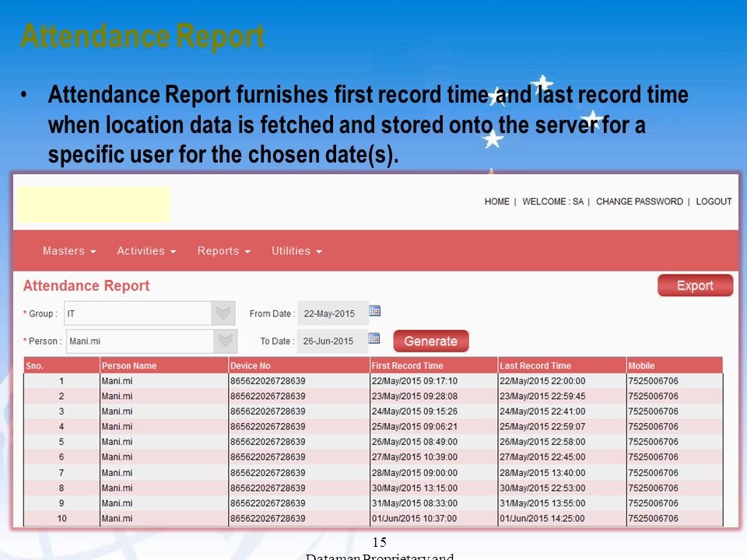Select last record time 24/May/2015 22:41:00
Viewport: 747px width, 560px height.
(542, 411)
